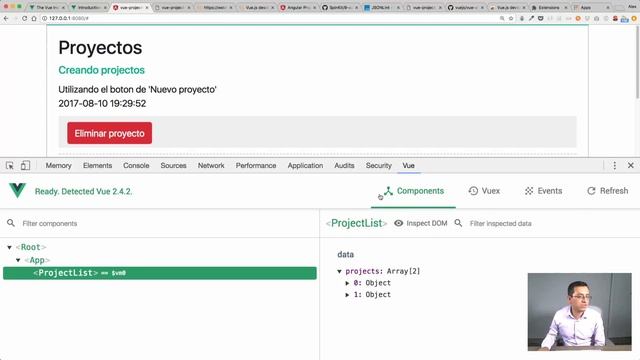
Task: Go to browser home icon
Action: tap(34, 18)
